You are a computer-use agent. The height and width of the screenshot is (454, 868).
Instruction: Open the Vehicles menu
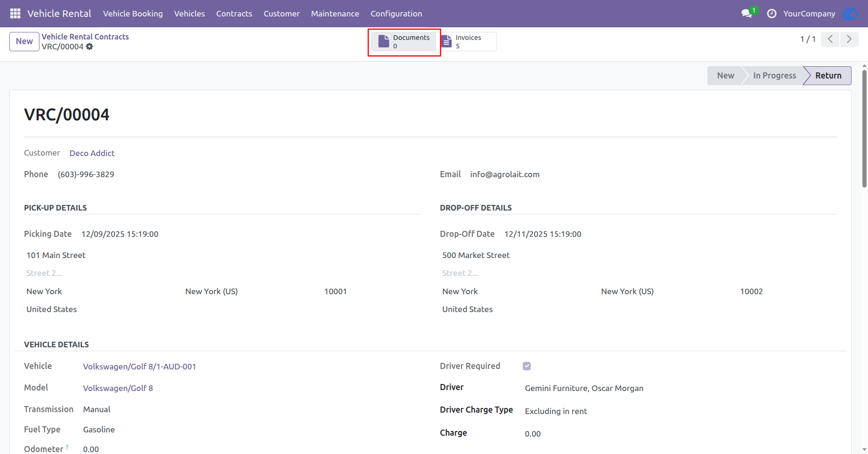tap(189, 14)
